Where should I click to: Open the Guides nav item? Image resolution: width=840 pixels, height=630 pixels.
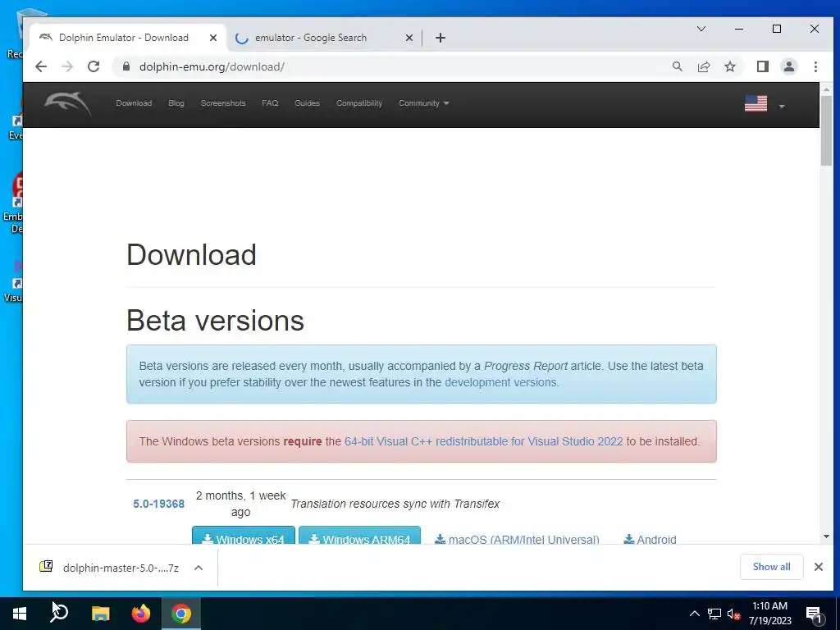307,103
